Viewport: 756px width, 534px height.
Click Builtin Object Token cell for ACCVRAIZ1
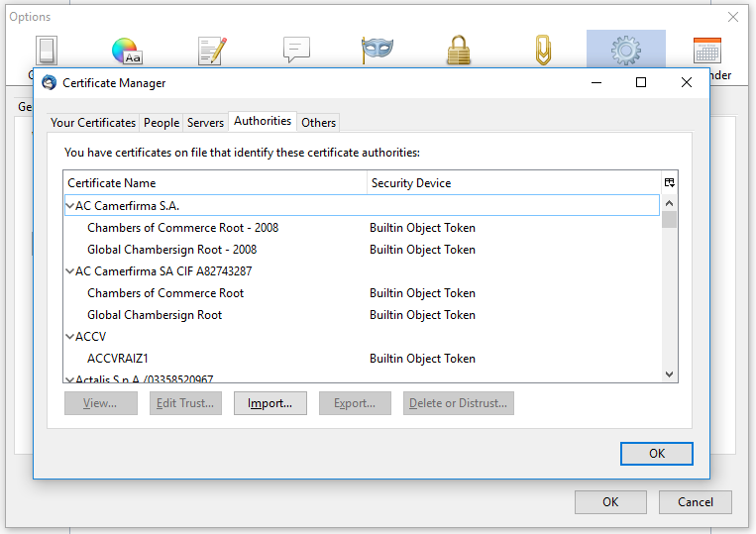[x=422, y=359]
